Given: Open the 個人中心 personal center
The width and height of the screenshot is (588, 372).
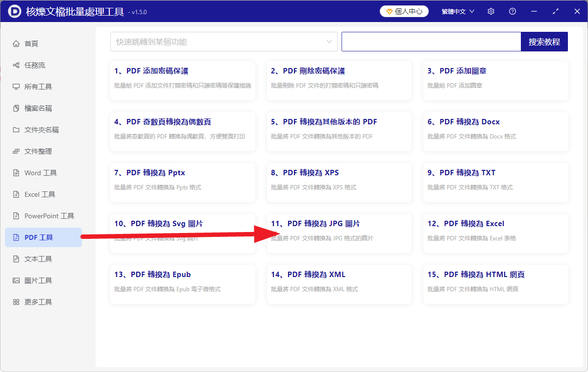Looking at the screenshot, I should (x=404, y=11).
